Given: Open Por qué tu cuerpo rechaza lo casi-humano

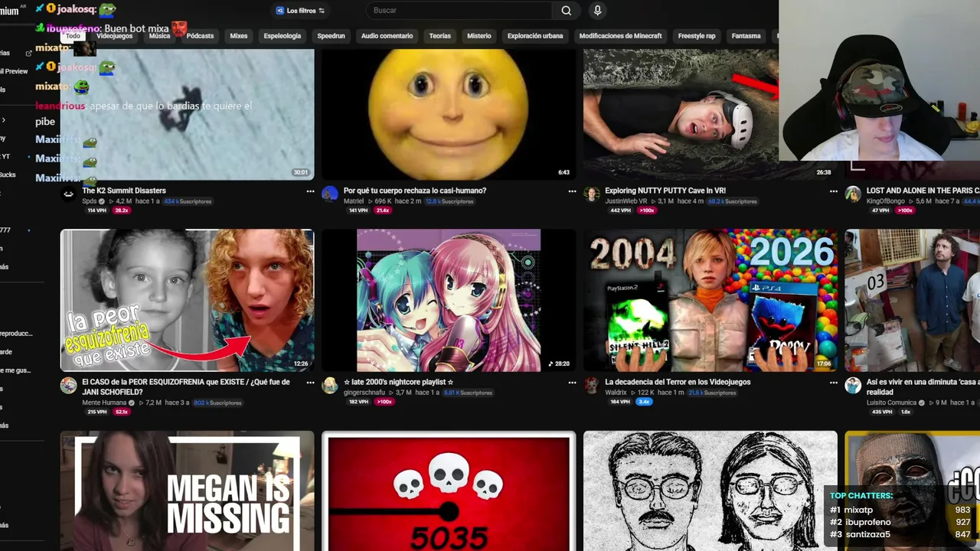Looking at the screenshot, I should pos(415,191).
